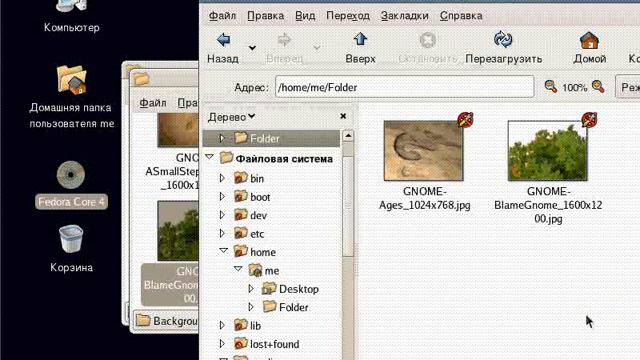This screenshot has width=640, height=360.
Task: Go back using the Назад arrow icon
Action: 224,40
